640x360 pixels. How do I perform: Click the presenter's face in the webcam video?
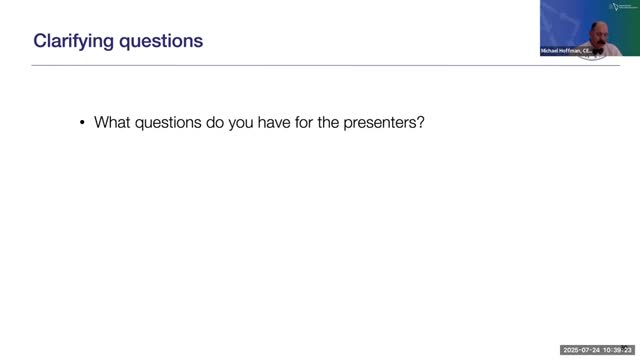tap(599, 35)
